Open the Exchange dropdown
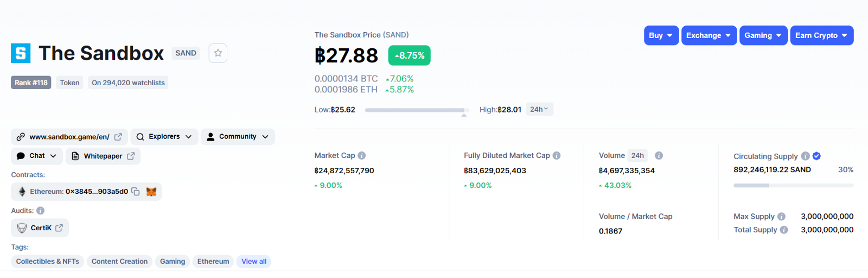Viewport: 868px width, 278px height. pyautogui.click(x=709, y=35)
